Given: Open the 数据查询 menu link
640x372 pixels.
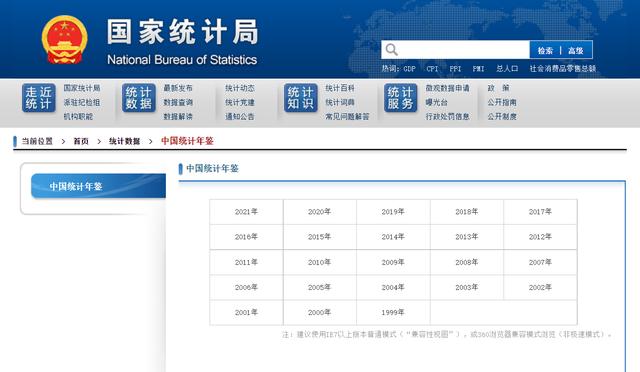Looking at the screenshot, I should (178, 102).
